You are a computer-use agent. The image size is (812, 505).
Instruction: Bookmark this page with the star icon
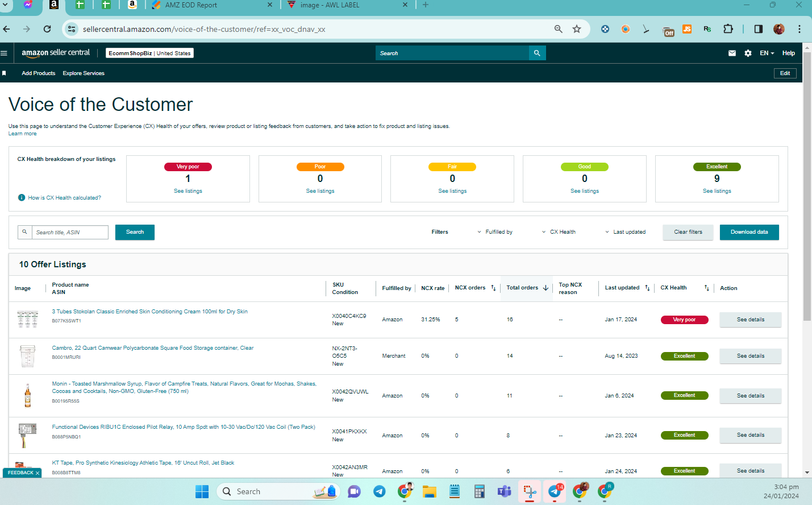tap(577, 29)
